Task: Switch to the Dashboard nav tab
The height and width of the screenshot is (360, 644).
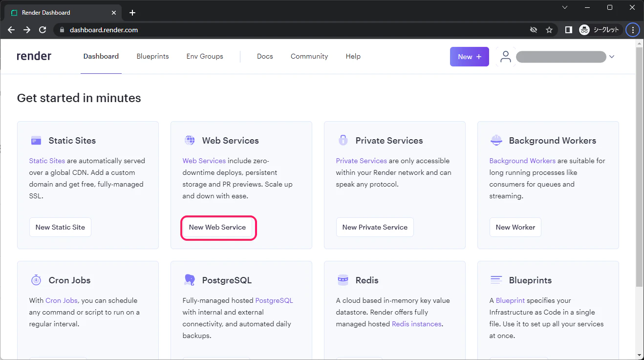Action: point(101,56)
